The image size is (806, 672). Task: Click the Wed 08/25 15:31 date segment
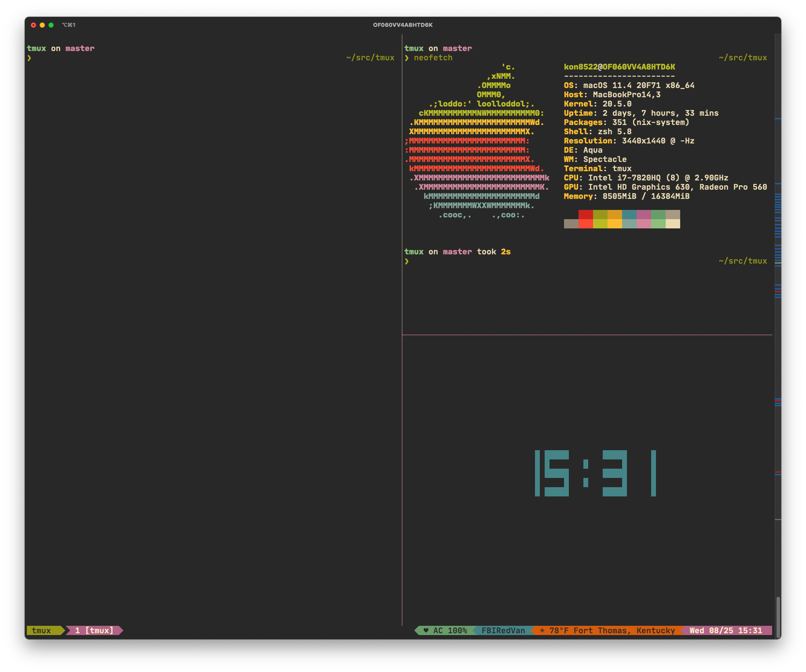click(x=726, y=631)
